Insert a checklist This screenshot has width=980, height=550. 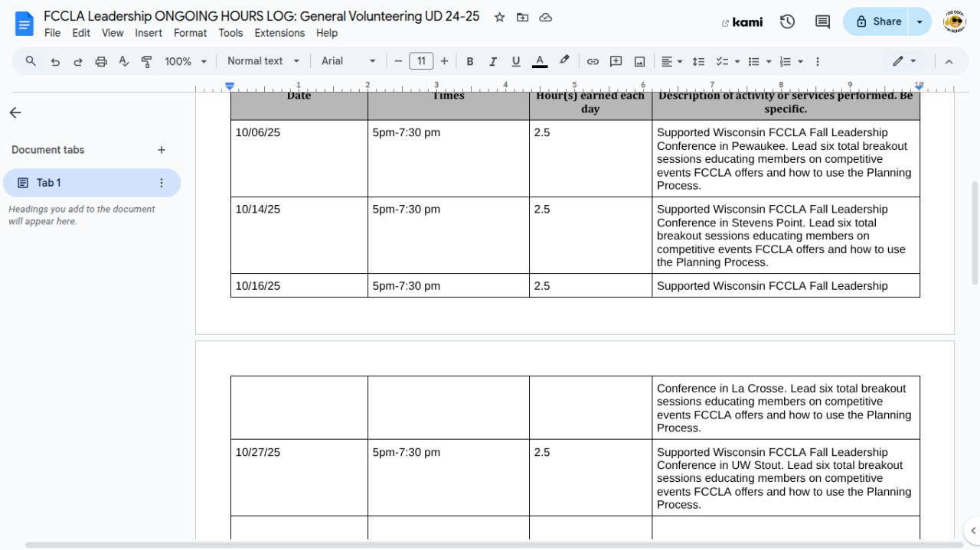click(x=721, y=61)
